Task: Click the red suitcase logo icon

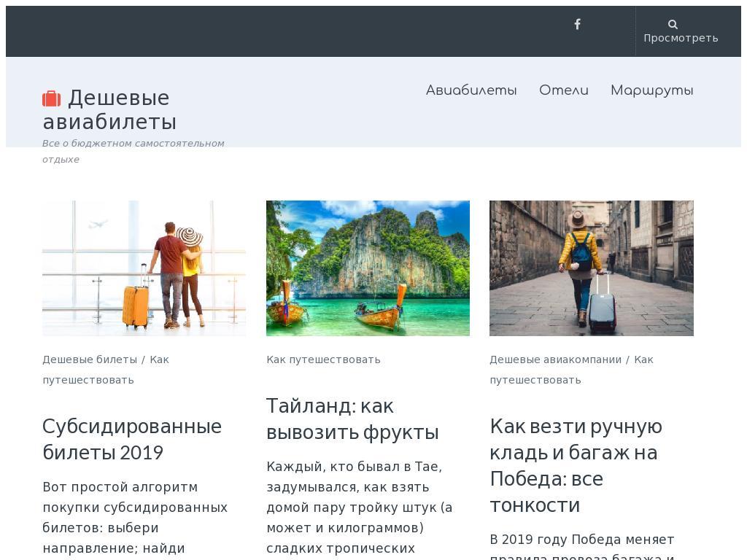Action: tap(52, 98)
